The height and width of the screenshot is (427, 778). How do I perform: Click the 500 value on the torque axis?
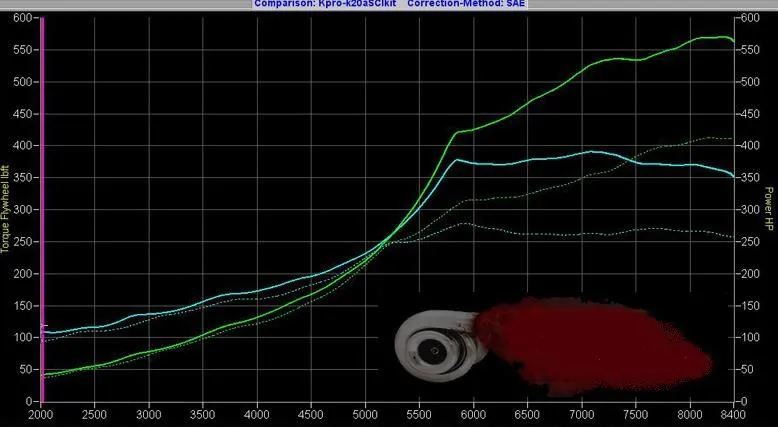coord(24,82)
